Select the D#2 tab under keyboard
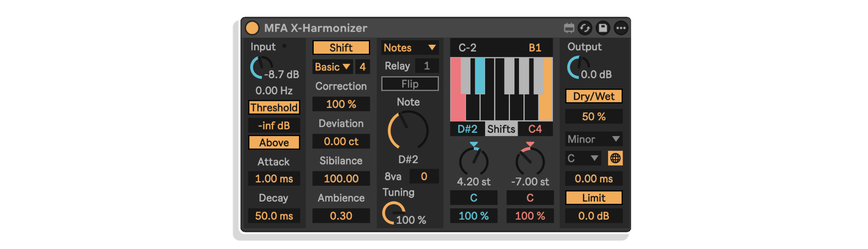The height and width of the screenshot is (249, 868). (467, 129)
